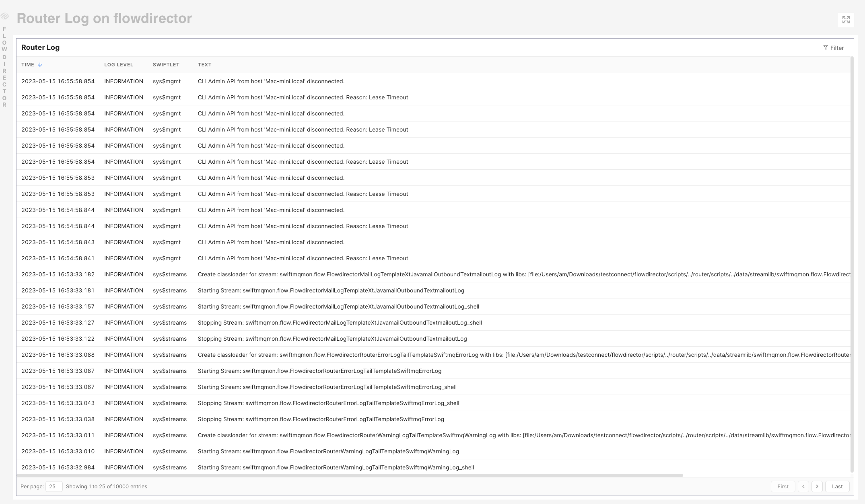Go to next page chevron
The width and height of the screenshot is (865, 504).
817,486
